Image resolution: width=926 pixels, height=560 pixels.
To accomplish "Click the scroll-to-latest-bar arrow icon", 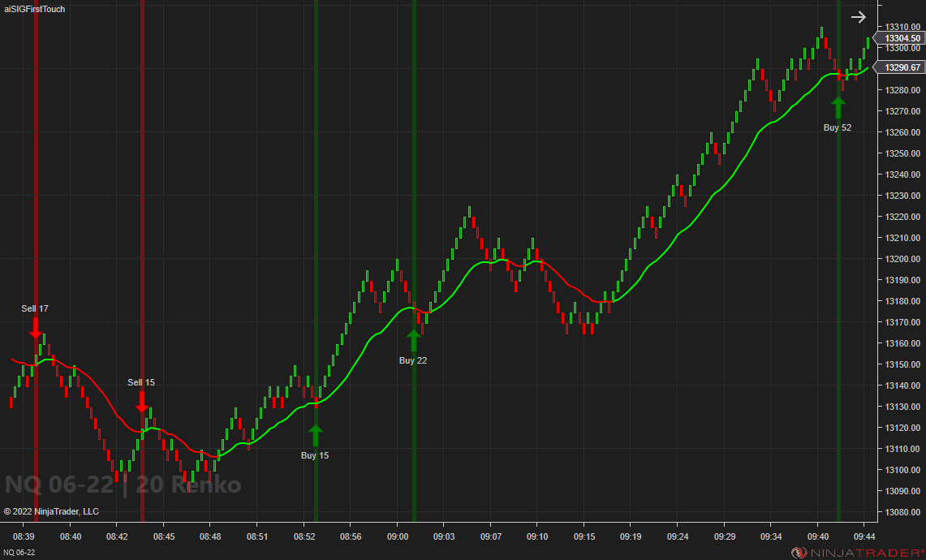I will [x=858, y=16].
